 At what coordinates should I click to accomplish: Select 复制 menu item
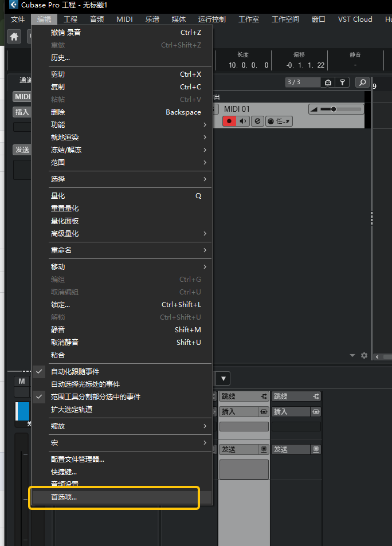point(122,87)
